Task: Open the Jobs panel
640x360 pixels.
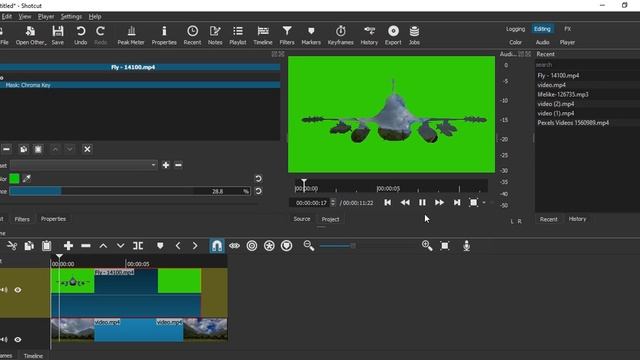Action: [x=414, y=35]
